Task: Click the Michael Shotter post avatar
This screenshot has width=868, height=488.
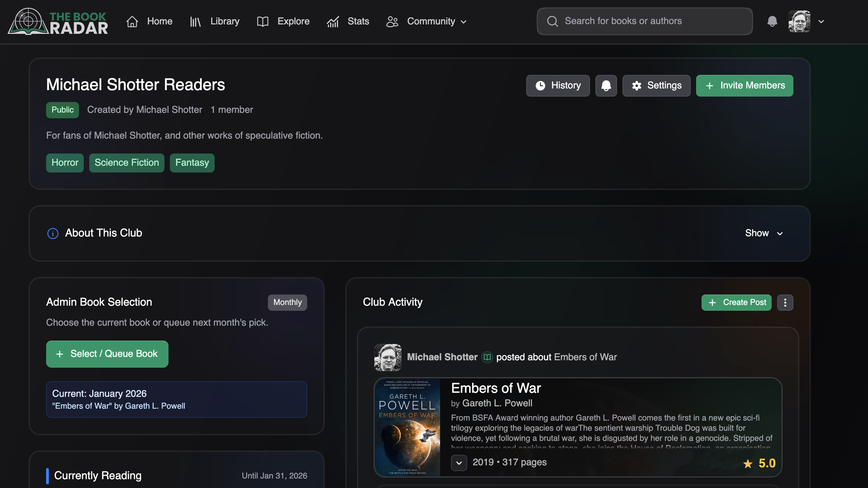Action: click(388, 357)
